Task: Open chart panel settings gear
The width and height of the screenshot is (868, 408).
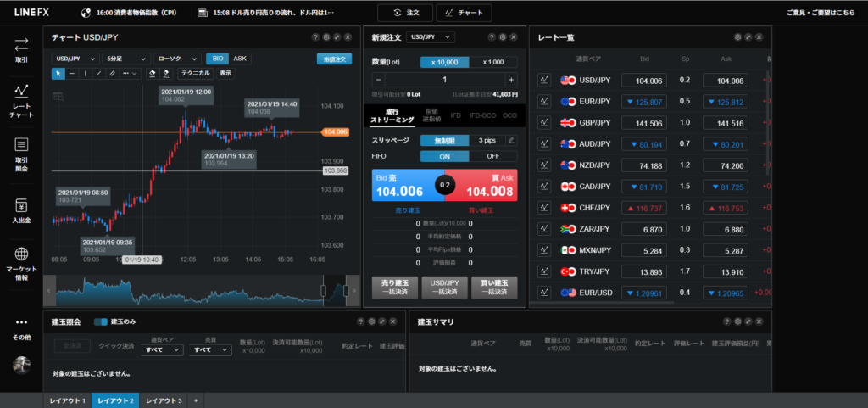Action: click(x=326, y=37)
